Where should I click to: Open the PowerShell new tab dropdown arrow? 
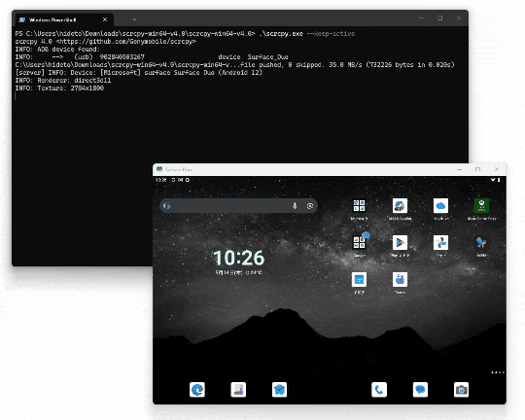134,19
